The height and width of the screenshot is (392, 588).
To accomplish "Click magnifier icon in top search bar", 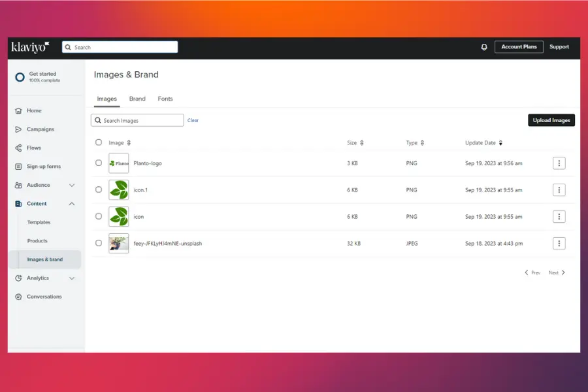I will [x=68, y=47].
